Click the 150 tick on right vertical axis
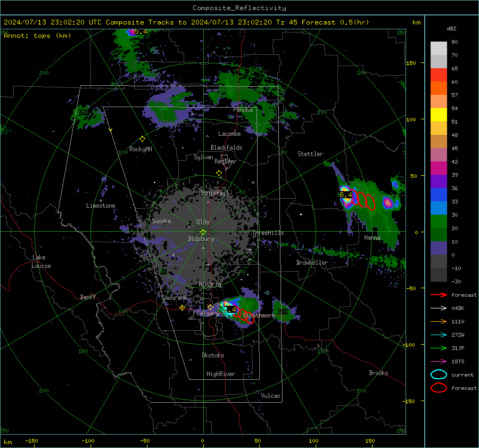Image resolution: width=479 pixels, height=448 pixels. tap(411, 63)
